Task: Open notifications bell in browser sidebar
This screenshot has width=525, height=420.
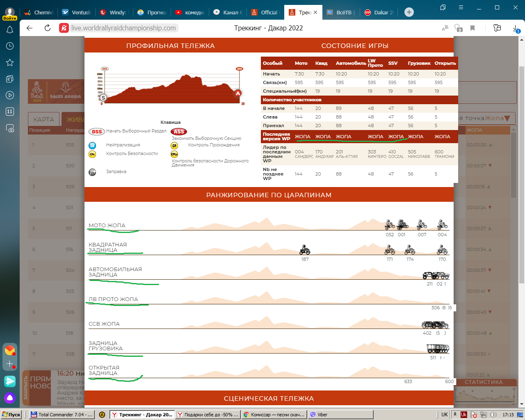Action: pos(10,30)
